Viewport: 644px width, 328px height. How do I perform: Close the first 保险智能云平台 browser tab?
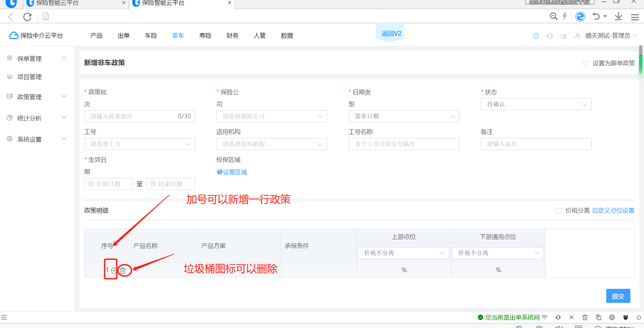point(124,3)
